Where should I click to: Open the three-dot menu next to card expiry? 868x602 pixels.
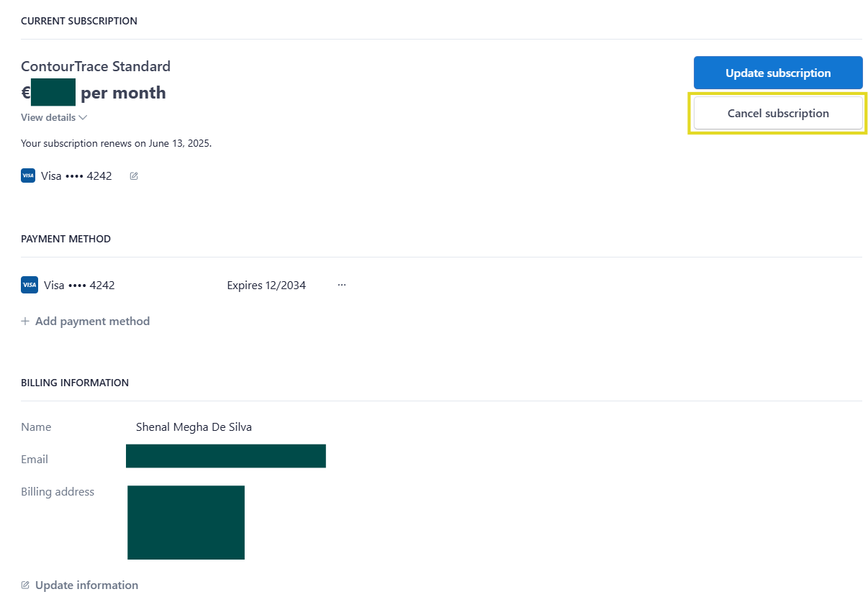342,285
